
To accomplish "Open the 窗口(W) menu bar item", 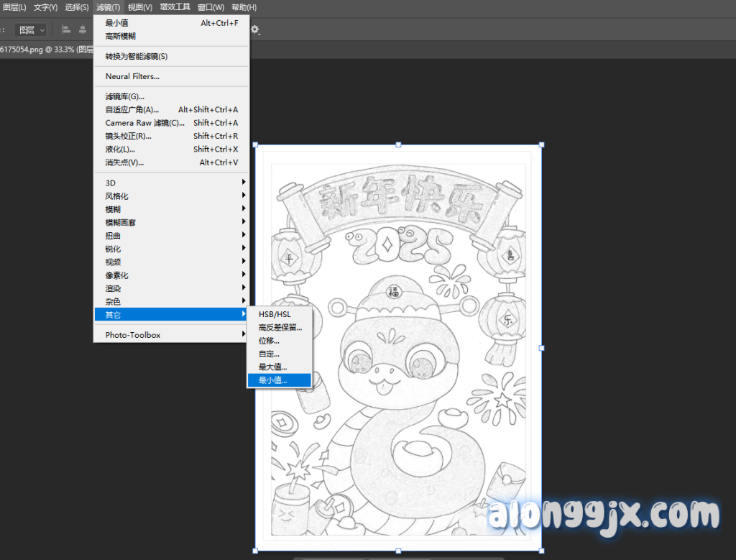I will (x=211, y=7).
